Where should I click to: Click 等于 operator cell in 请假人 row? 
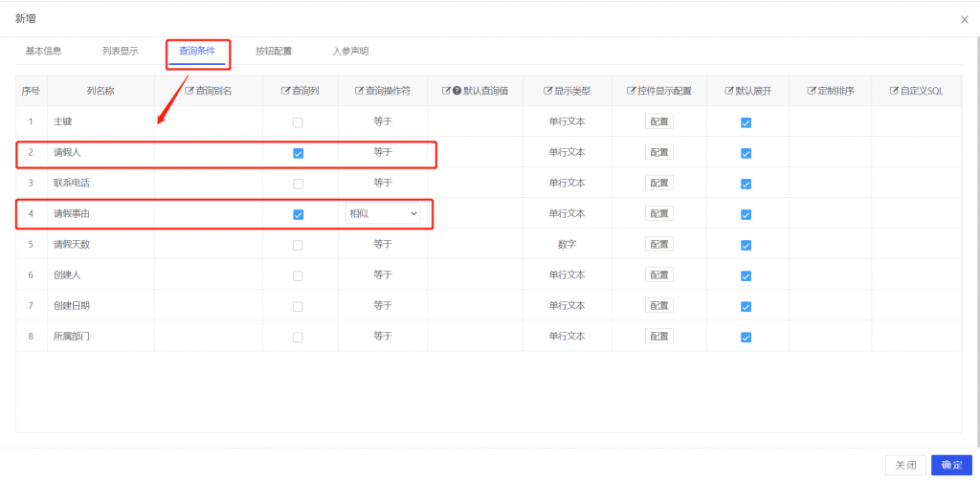[x=383, y=152]
